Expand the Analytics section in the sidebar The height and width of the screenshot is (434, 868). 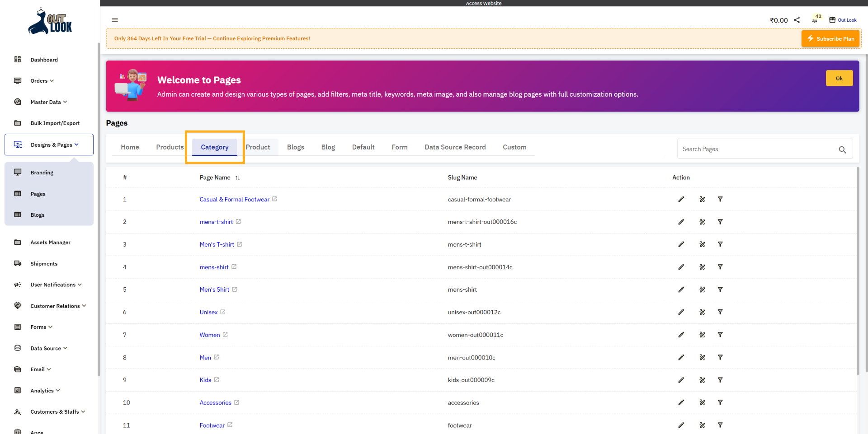(x=44, y=390)
